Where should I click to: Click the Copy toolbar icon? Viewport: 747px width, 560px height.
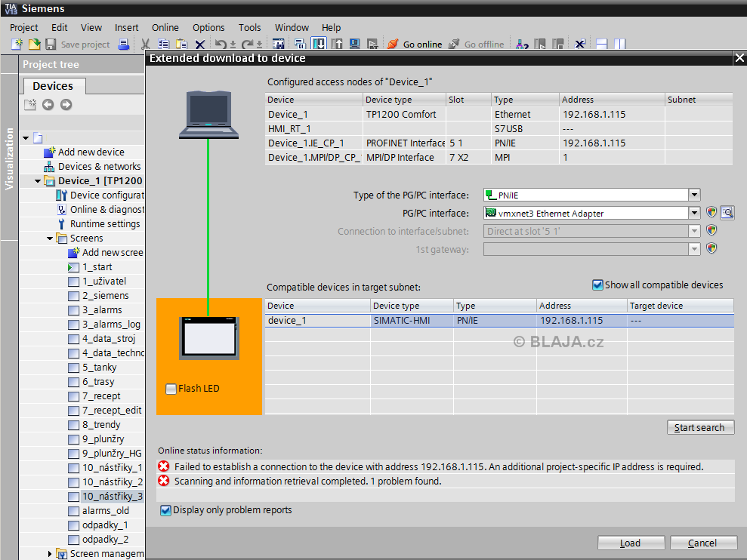coord(163,45)
